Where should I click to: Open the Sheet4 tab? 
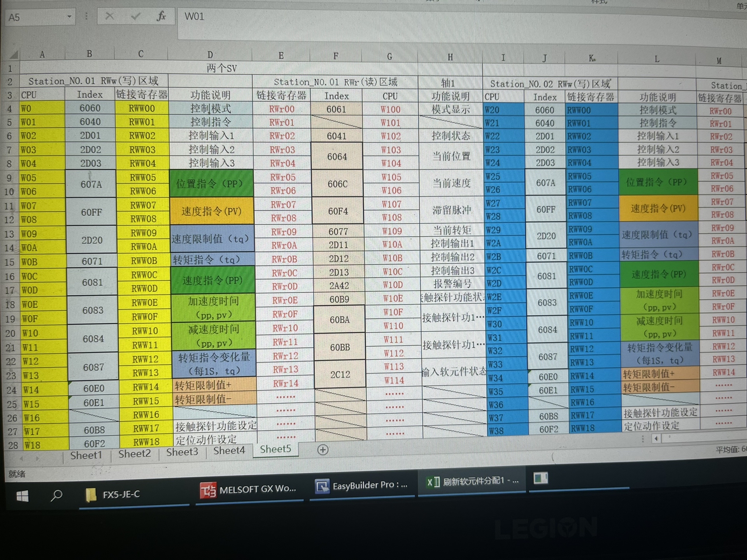click(229, 450)
